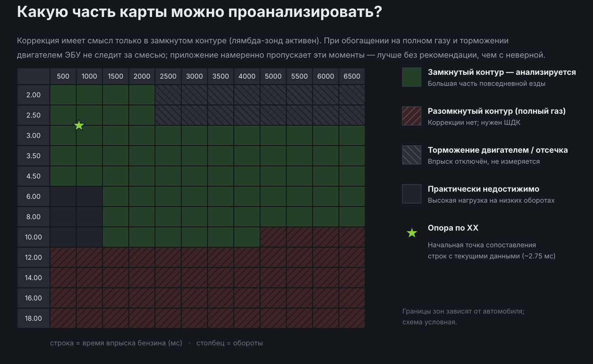Click the map cell at row 2.50, column 6000
Viewport: 593px width, 364px height.
[x=326, y=115]
